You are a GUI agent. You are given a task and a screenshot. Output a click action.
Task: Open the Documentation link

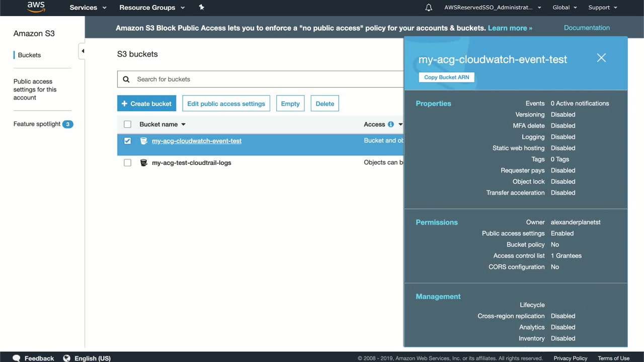click(x=587, y=28)
